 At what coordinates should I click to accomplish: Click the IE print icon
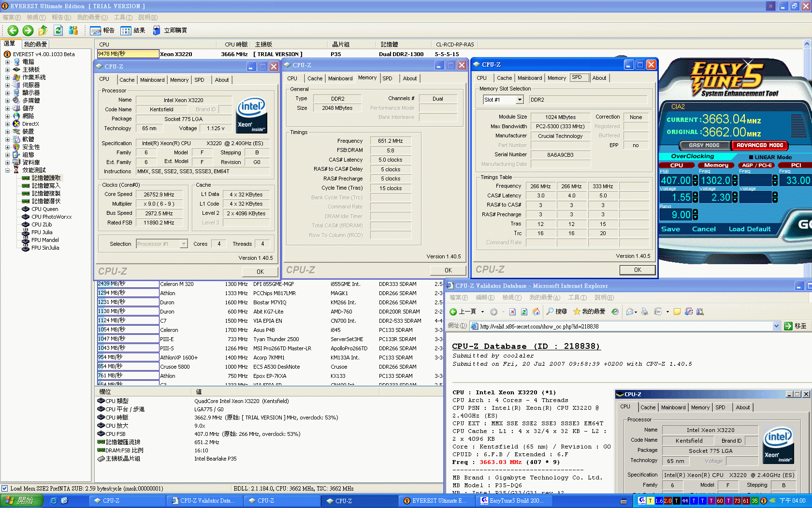click(645, 312)
